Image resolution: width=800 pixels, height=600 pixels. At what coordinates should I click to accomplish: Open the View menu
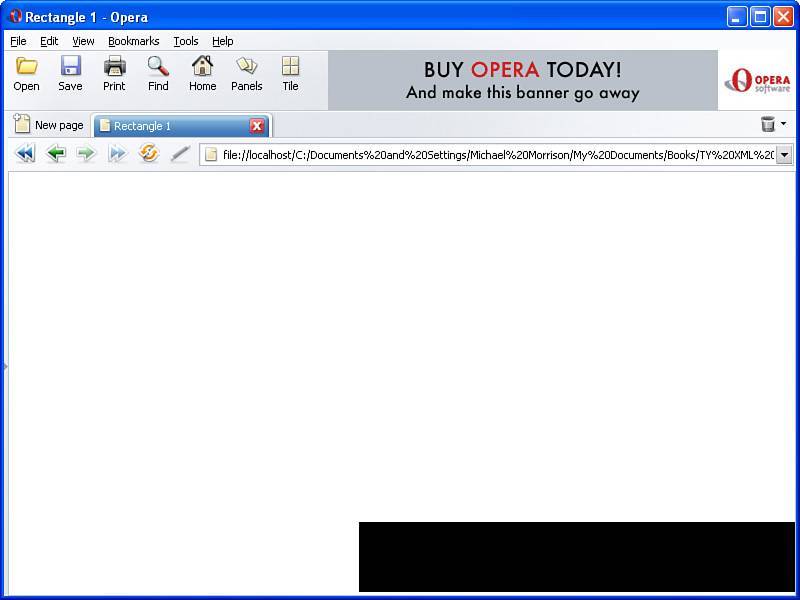pos(83,41)
